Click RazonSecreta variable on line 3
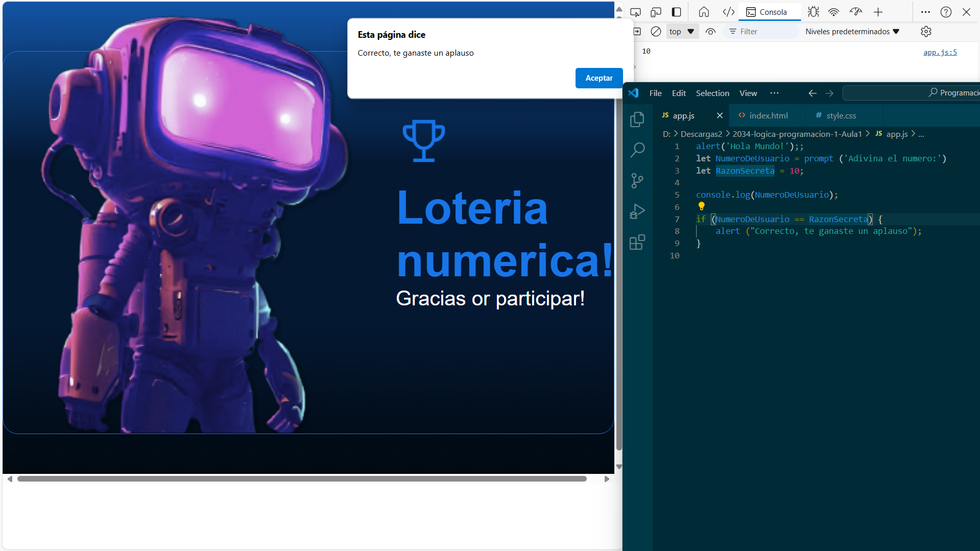Viewport: 980px width, 551px height. 745,171
